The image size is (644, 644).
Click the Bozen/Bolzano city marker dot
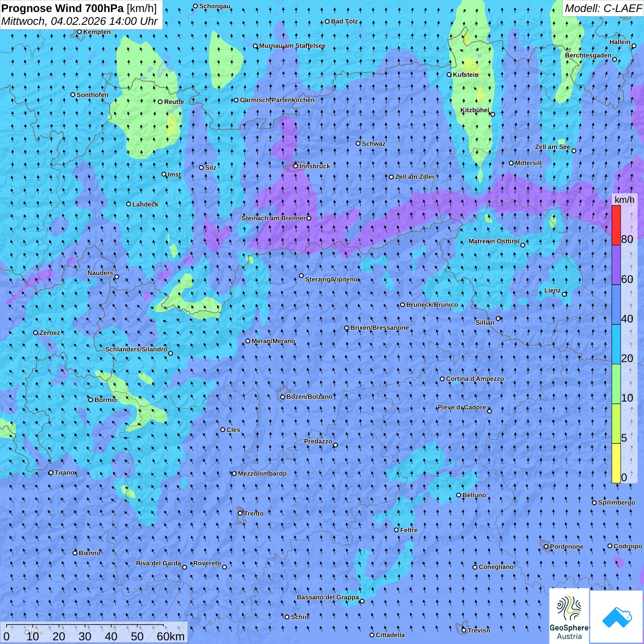[282, 397]
